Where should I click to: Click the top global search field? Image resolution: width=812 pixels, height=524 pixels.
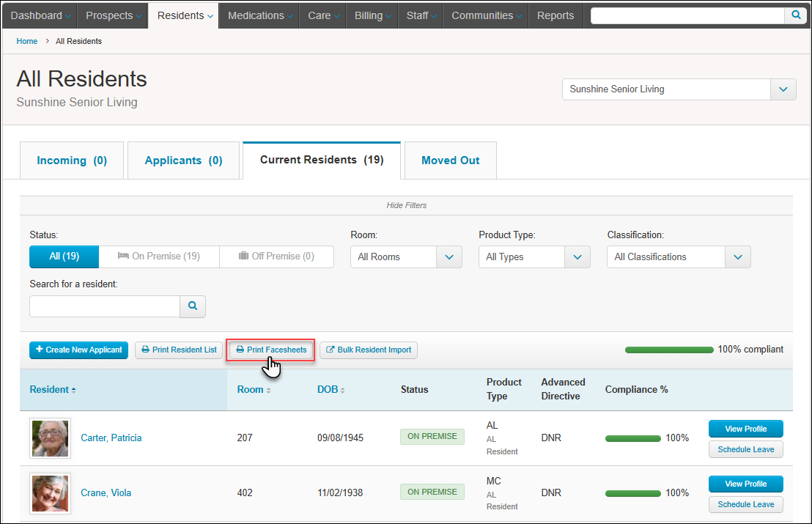(687, 15)
